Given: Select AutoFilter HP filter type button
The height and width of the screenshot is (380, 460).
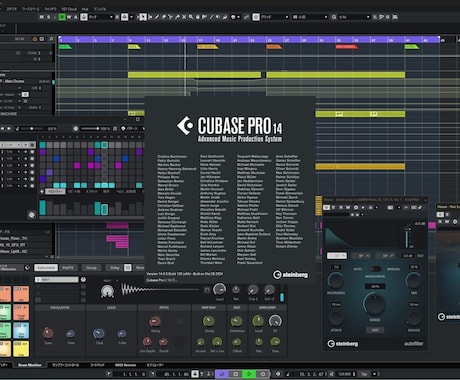Looking at the screenshot, I should 385,256.
